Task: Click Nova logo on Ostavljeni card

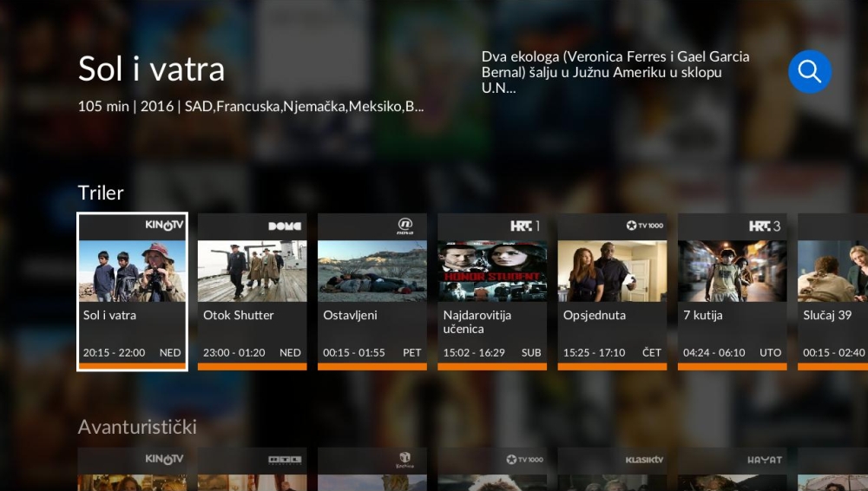Action: coord(405,226)
